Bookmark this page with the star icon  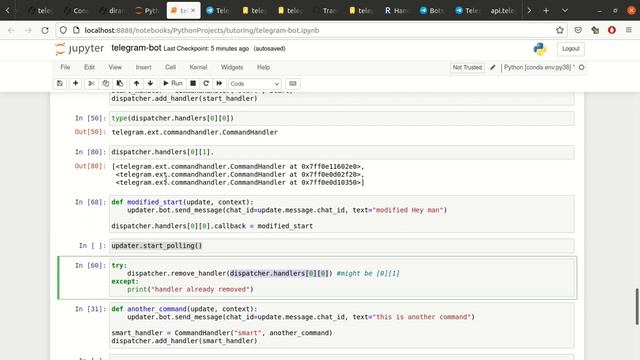(560, 30)
